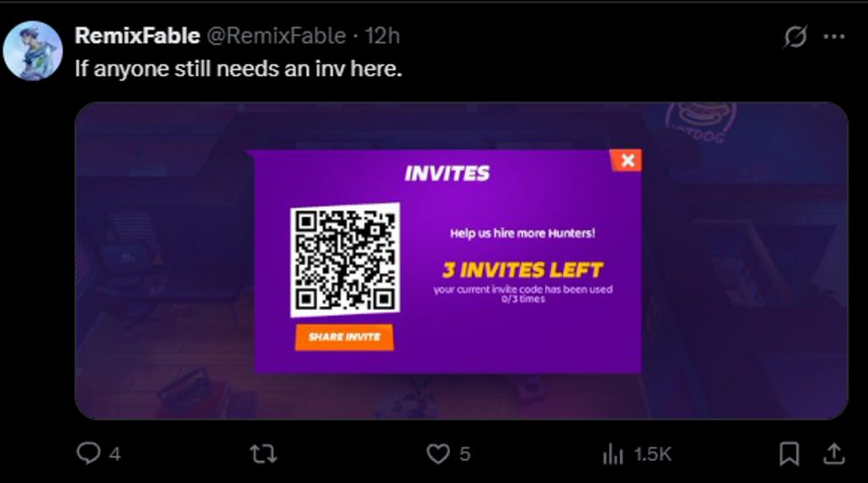Click the 3 INVITES LEFT text
This screenshot has height=483, width=868.
522,270
